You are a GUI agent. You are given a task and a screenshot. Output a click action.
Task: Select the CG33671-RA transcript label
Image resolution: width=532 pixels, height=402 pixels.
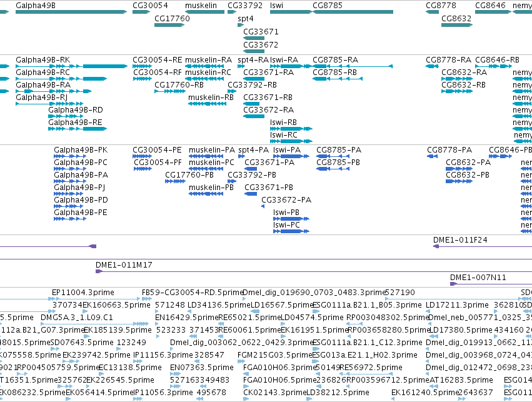(268, 73)
